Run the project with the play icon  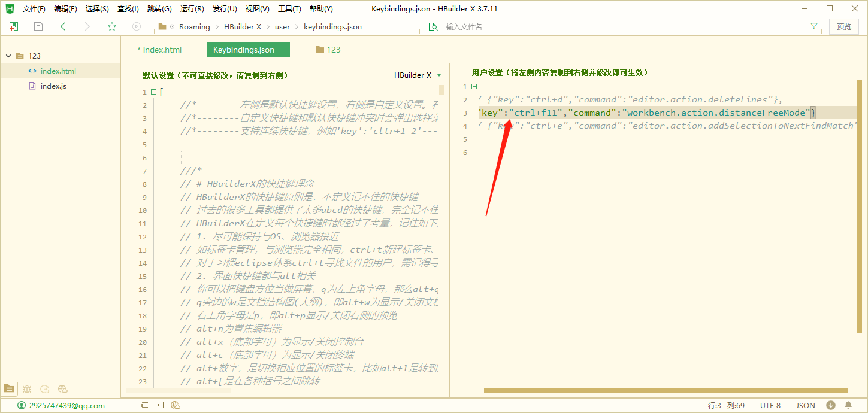click(x=136, y=26)
